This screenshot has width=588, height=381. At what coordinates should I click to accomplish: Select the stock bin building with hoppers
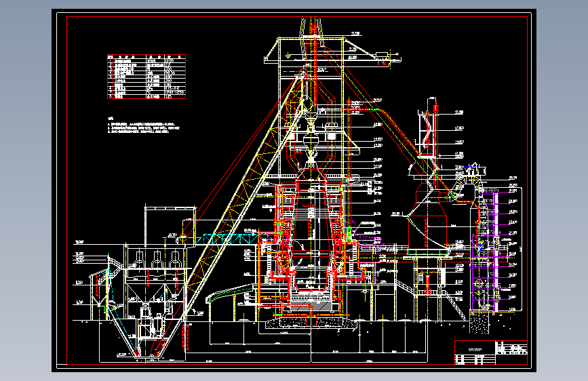[x=156, y=282]
